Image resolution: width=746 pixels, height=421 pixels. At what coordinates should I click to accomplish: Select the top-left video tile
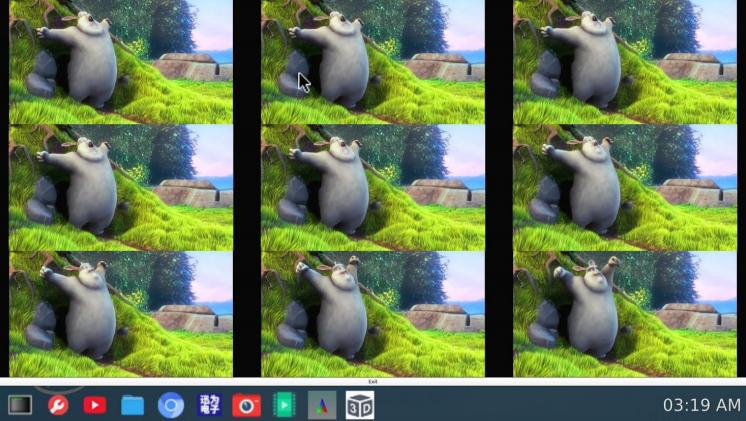[x=121, y=62]
